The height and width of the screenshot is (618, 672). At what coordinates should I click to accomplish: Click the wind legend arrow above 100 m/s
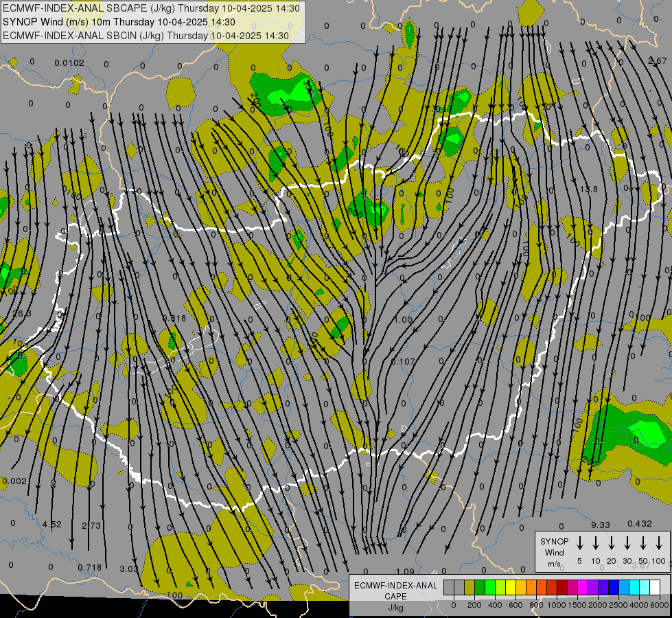659,543
